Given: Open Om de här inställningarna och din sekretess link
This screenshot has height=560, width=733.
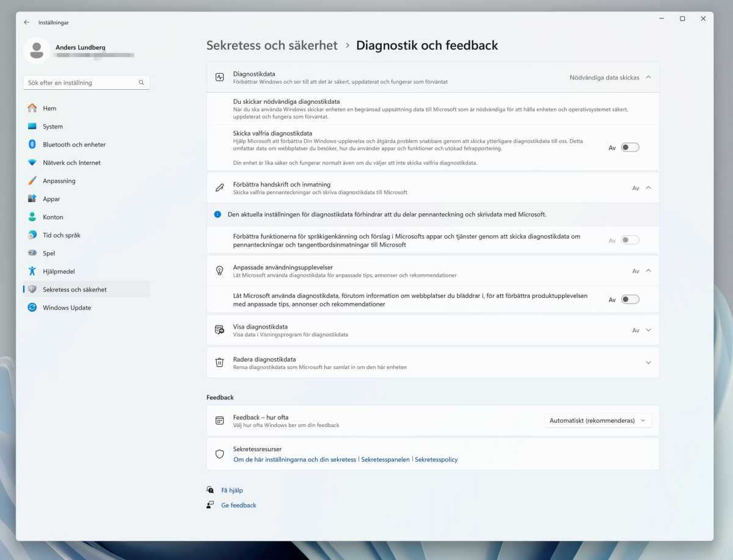Looking at the screenshot, I should (x=294, y=459).
